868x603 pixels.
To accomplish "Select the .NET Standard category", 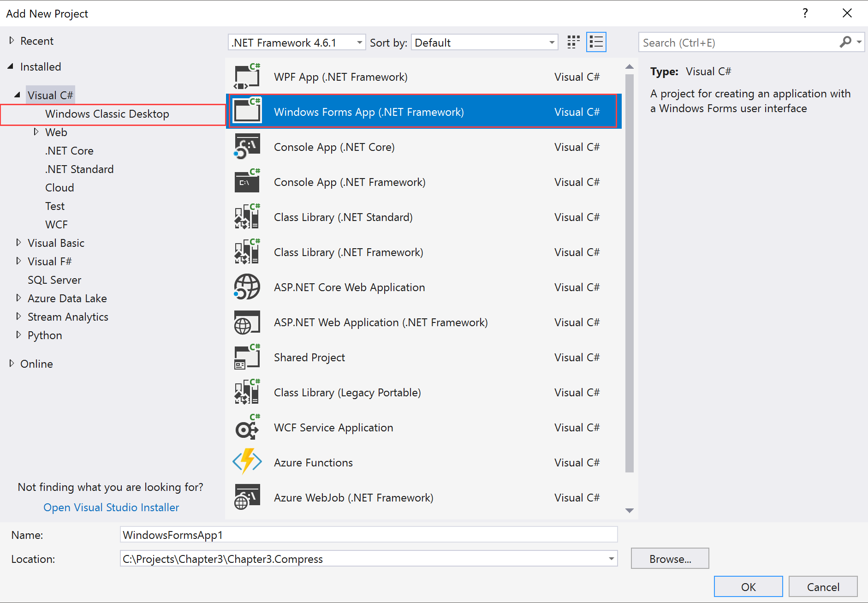I will coord(79,169).
